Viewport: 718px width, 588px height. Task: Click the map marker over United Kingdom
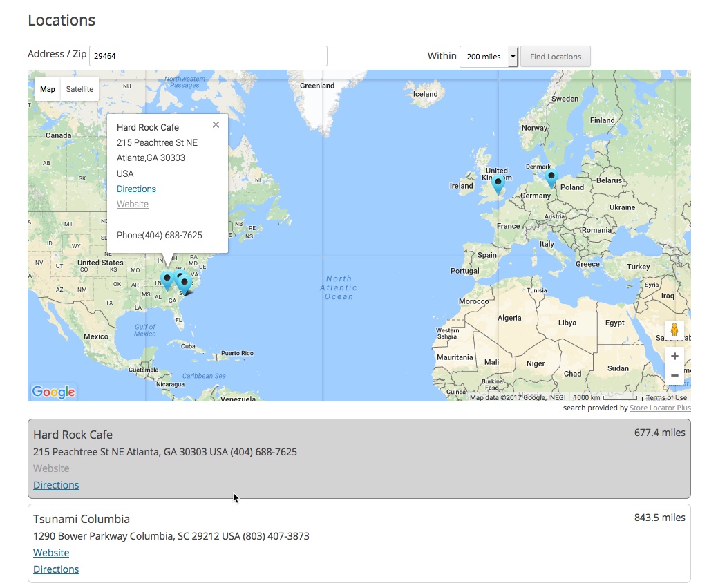click(498, 184)
